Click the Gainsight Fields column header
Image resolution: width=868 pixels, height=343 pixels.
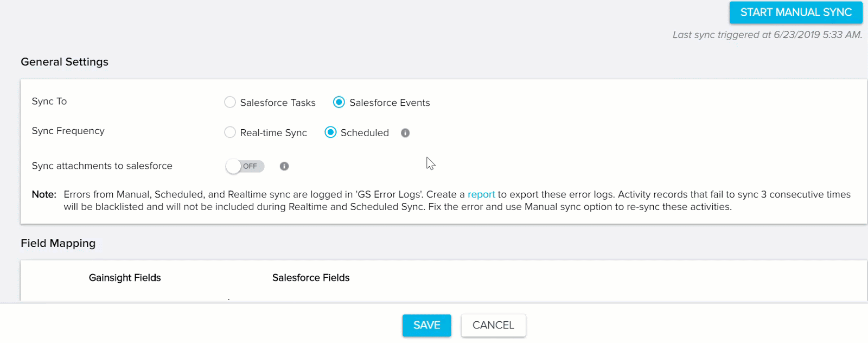pos(125,278)
